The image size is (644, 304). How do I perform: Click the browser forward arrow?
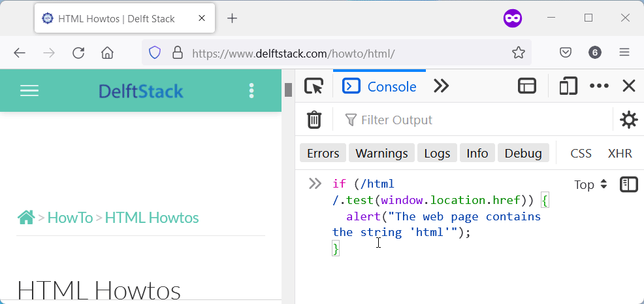click(x=49, y=53)
